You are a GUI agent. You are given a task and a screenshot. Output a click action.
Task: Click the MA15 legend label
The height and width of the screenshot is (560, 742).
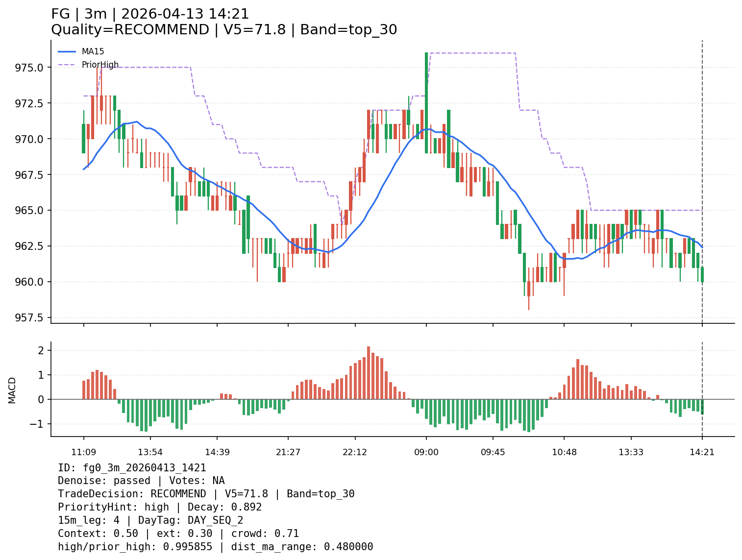click(93, 51)
